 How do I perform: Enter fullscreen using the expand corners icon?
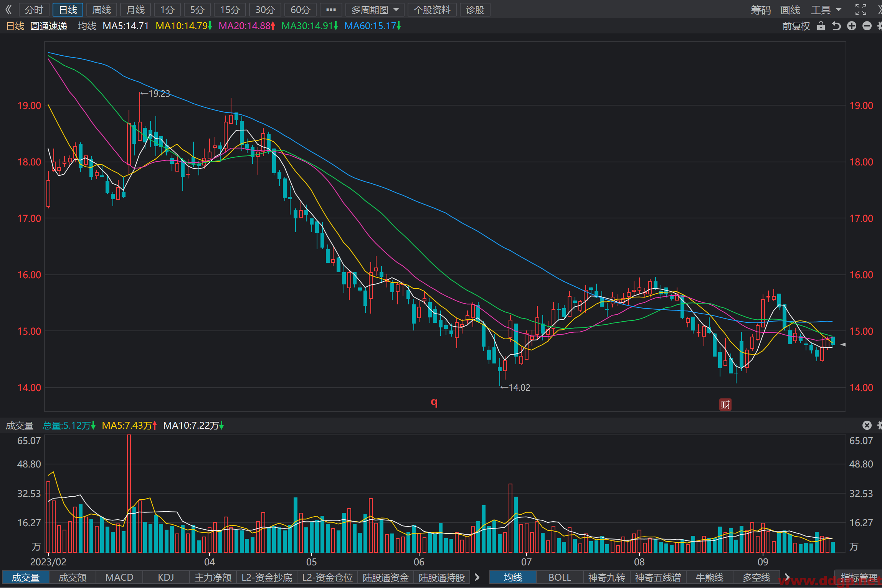(x=861, y=10)
